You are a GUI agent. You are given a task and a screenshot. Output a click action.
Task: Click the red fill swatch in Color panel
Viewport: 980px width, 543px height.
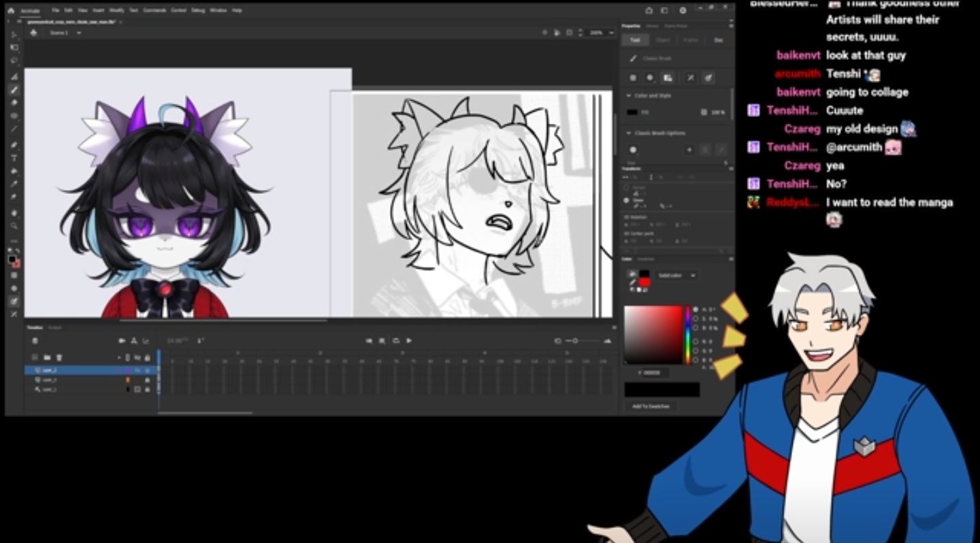[x=644, y=282]
